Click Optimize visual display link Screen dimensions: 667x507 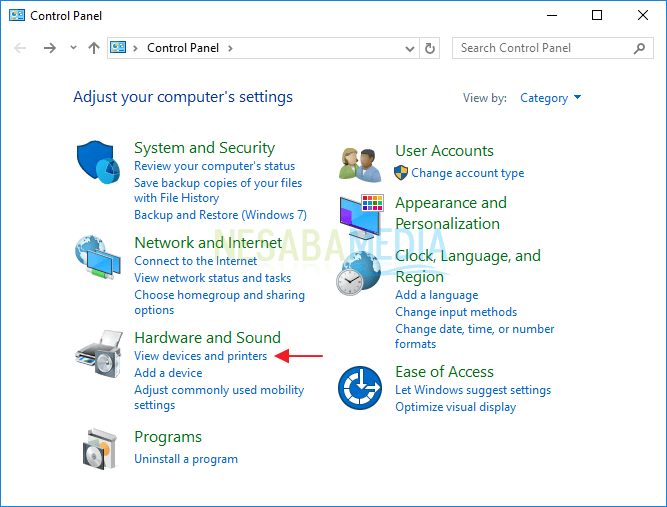pyautogui.click(x=456, y=407)
